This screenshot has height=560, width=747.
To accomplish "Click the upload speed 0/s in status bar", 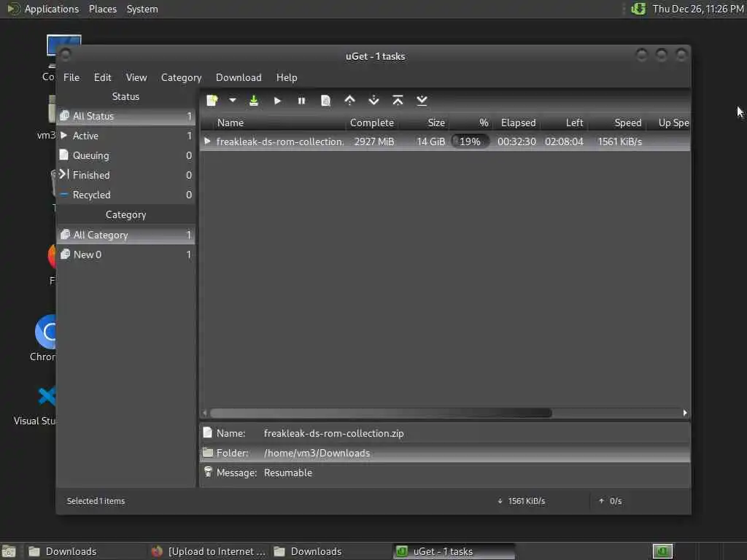I will tap(611, 501).
